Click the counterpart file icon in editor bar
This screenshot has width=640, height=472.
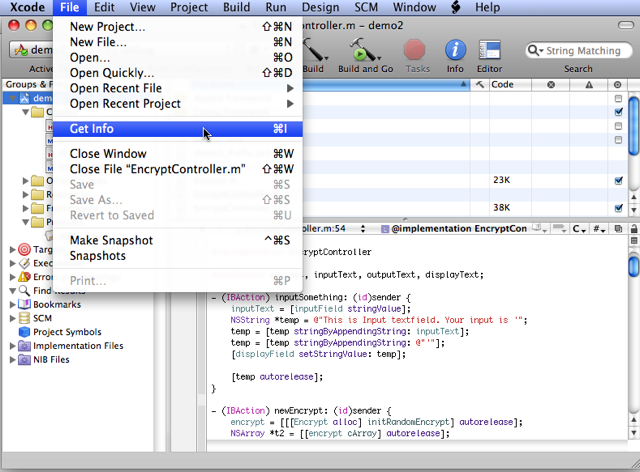pos(618,229)
